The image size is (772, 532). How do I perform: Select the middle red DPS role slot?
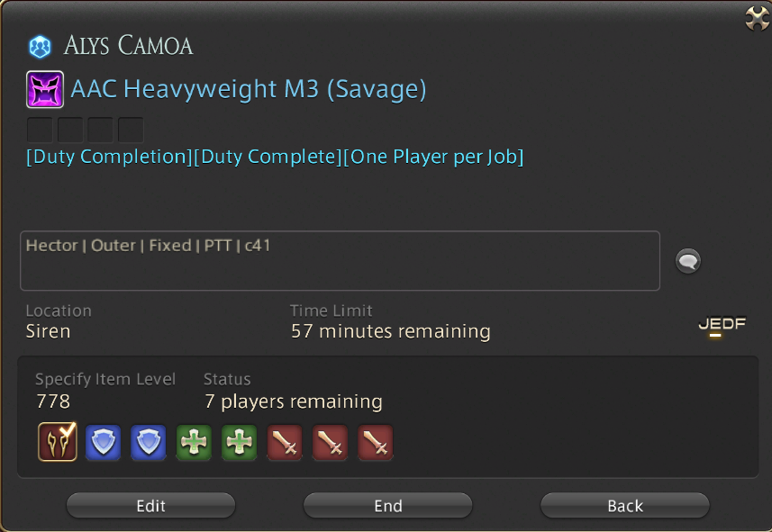tap(330, 442)
